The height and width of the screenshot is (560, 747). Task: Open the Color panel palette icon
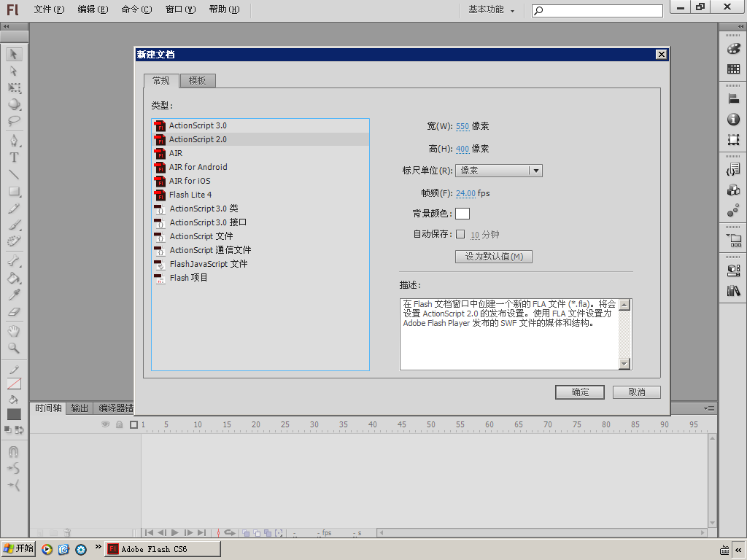(x=734, y=49)
